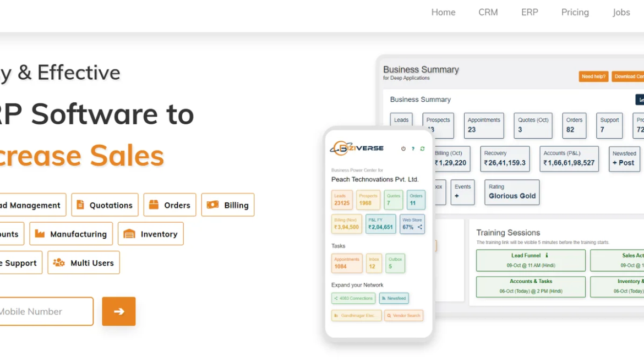Click the Orders box icon
The image size is (644, 363).
pos(154,205)
